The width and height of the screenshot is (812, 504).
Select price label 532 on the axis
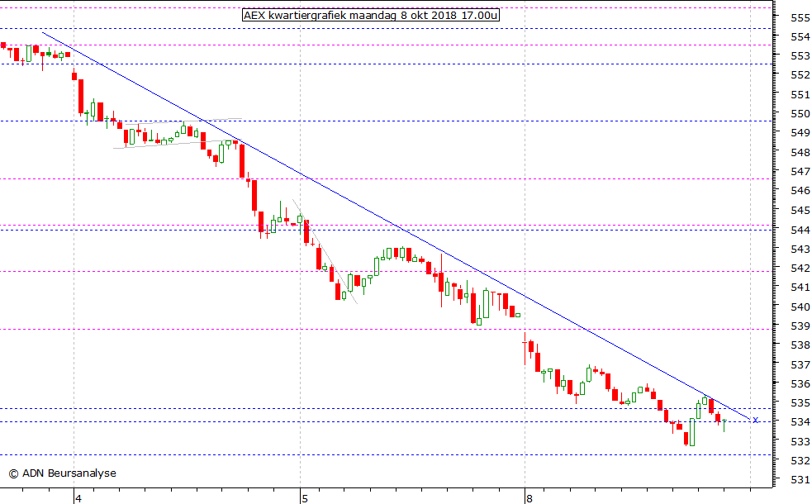tap(800, 460)
